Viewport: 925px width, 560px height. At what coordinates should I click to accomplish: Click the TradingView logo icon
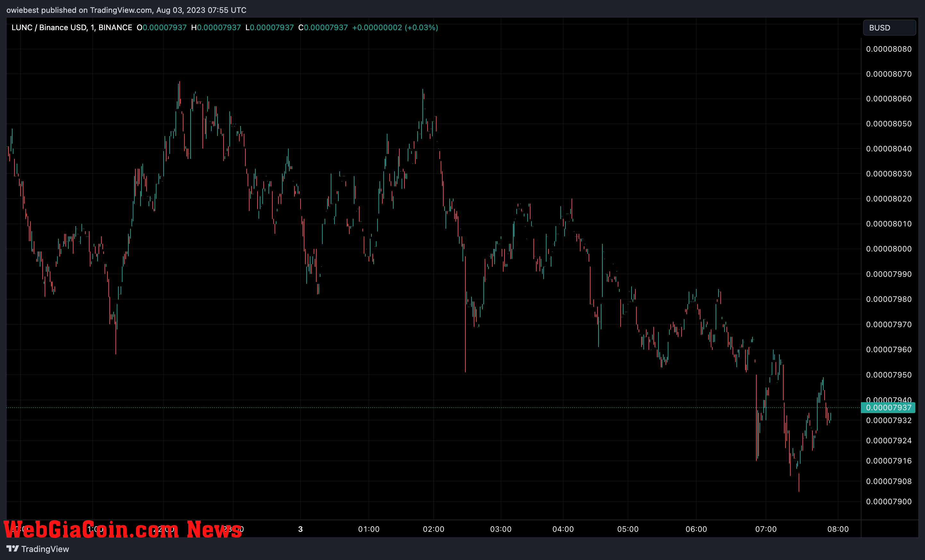pos(13,549)
